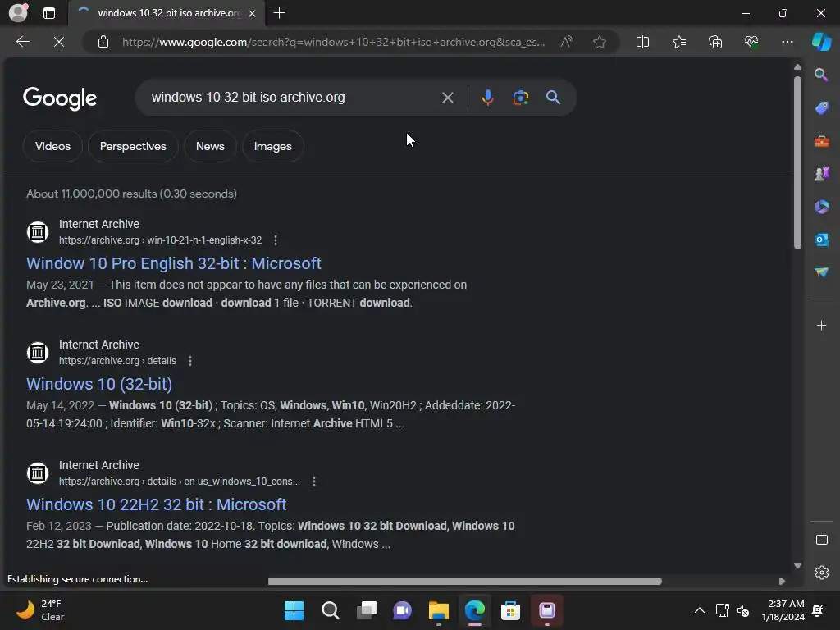Open Windows Start menu
Viewport: 840px width, 630px height.
[294, 610]
